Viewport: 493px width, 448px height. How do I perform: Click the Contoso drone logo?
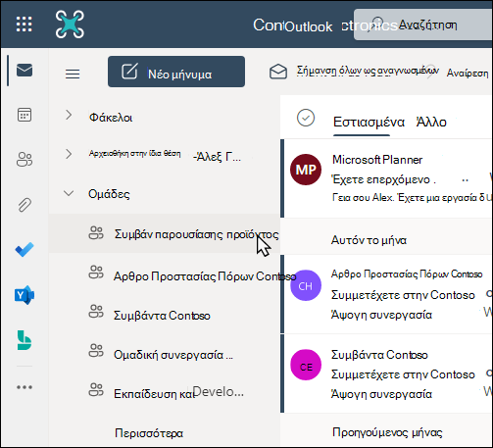tap(70, 25)
